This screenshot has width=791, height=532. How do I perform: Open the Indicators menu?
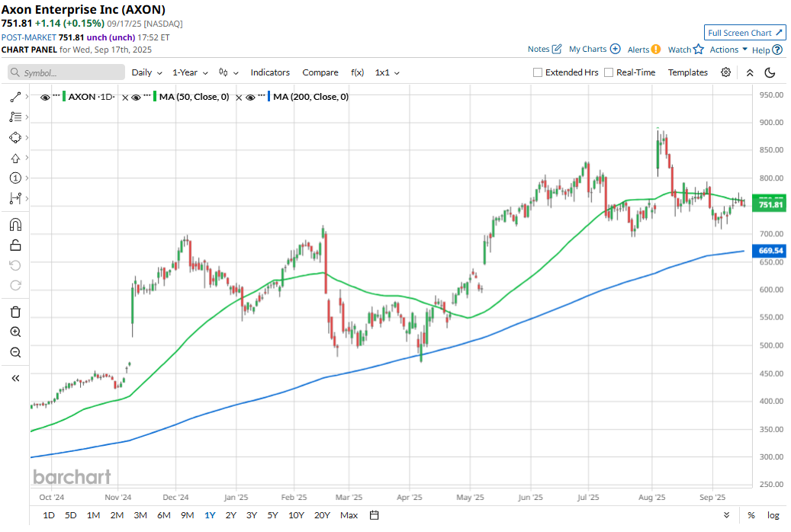point(270,72)
